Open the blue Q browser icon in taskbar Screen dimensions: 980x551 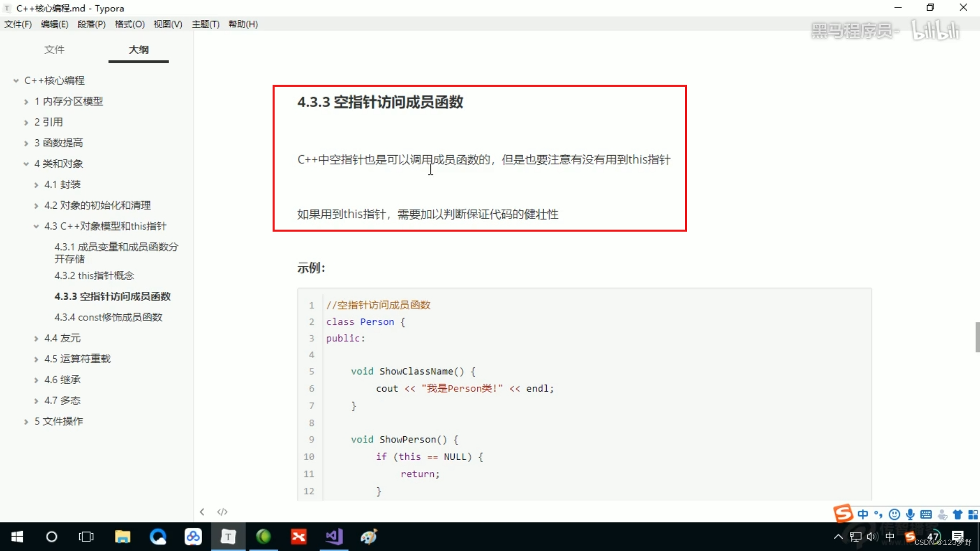pyautogui.click(x=158, y=537)
